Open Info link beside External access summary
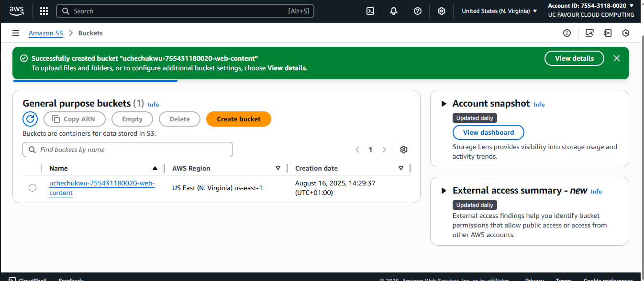The height and width of the screenshot is (281, 644). (596, 192)
